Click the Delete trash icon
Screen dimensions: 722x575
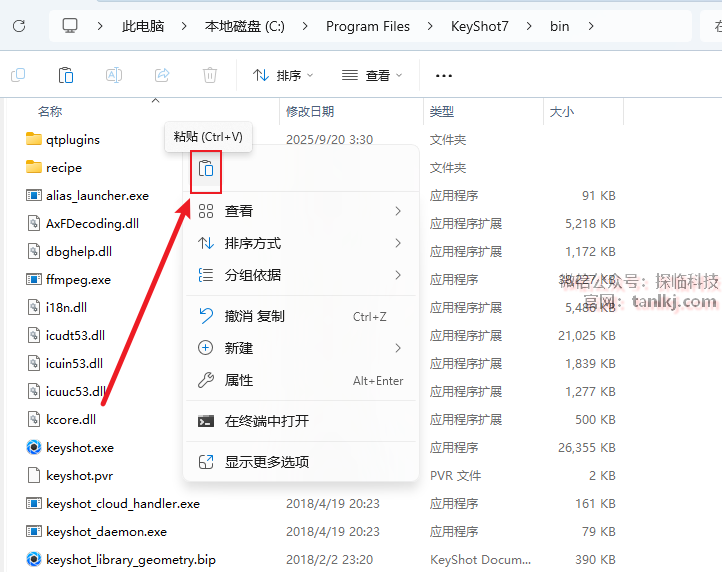(210, 75)
